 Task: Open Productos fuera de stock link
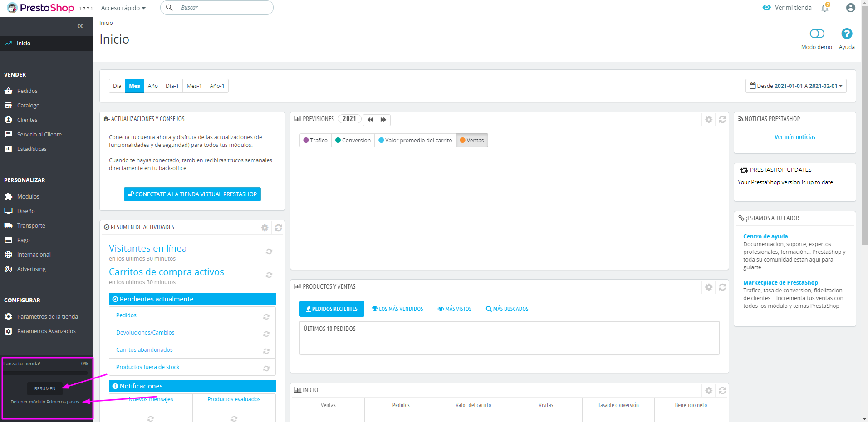click(147, 367)
